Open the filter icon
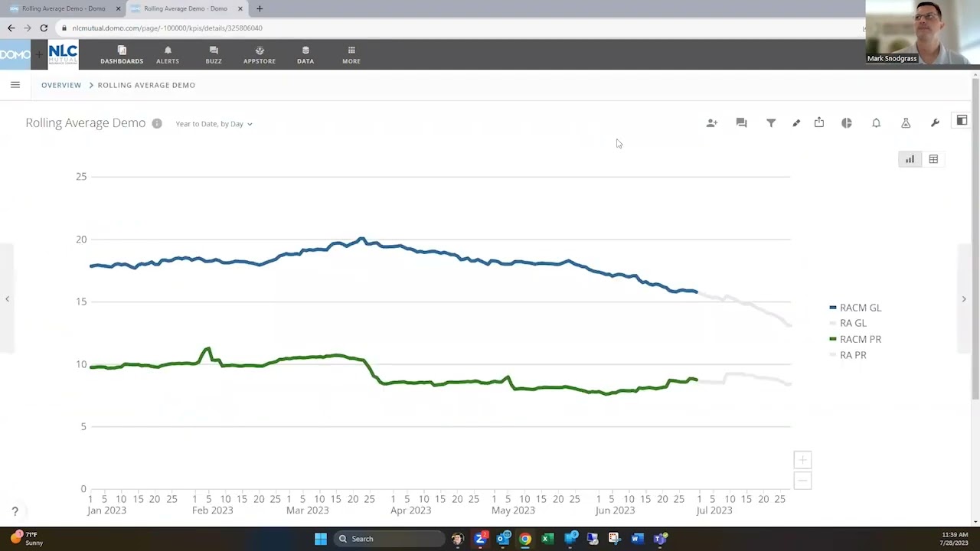This screenshot has width=980, height=551. coord(771,122)
